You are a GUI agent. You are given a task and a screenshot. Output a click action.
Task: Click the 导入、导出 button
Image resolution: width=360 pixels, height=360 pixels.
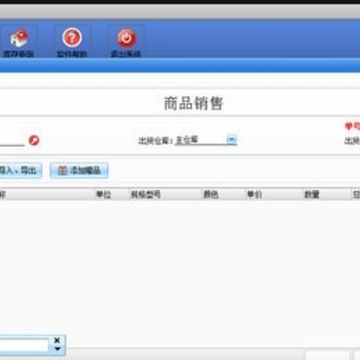point(20,171)
